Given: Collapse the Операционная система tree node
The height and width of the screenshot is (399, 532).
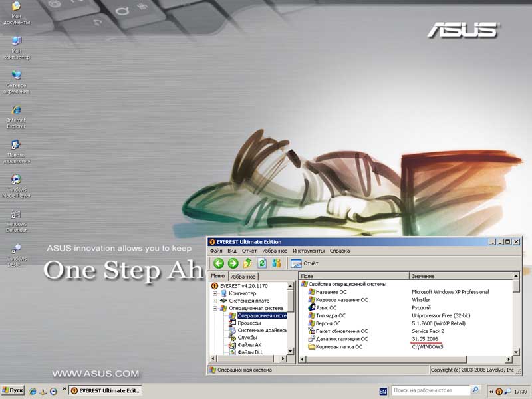Looking at the screenshot, I should click(215, 309).
